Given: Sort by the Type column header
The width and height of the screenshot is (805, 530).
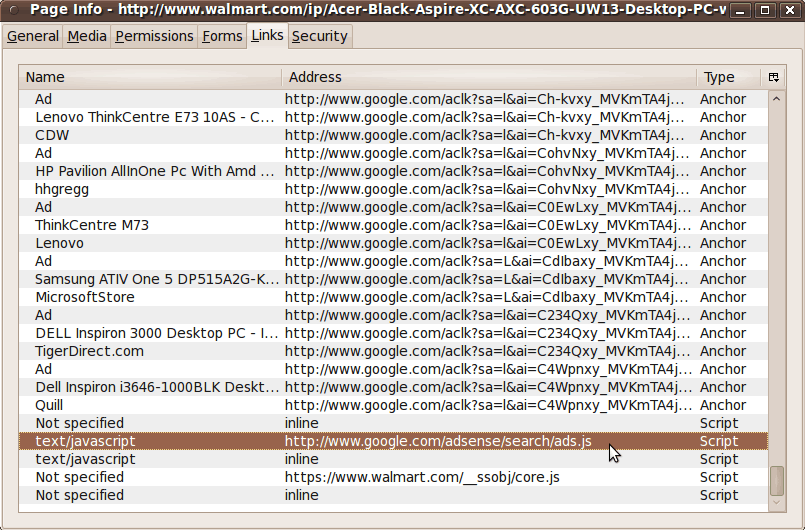Looking at the screenshot, I should coord(728,77).
